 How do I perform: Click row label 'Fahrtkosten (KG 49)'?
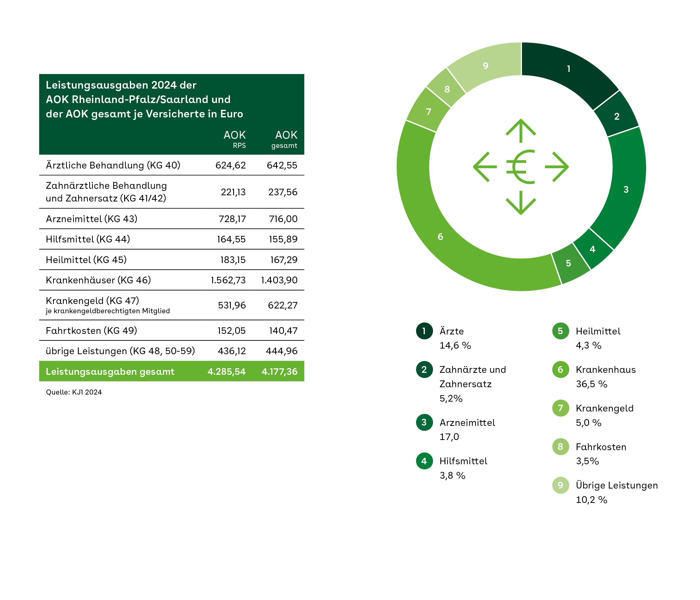point(91,330)
